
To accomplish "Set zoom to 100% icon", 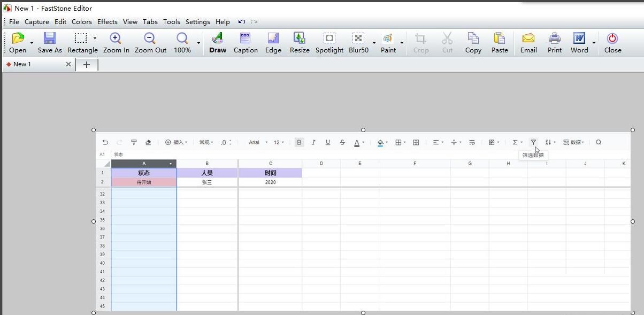I will tap(182, 39).
